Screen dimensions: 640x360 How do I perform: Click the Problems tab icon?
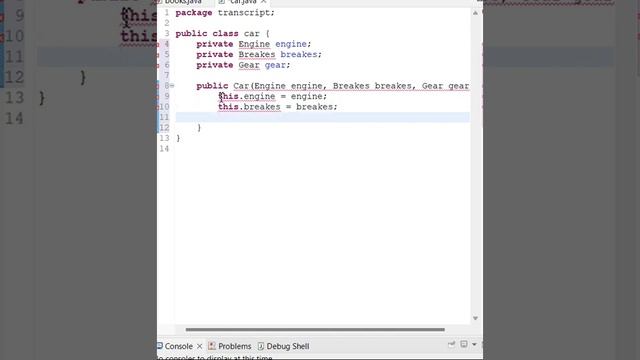tap(211, 346)
